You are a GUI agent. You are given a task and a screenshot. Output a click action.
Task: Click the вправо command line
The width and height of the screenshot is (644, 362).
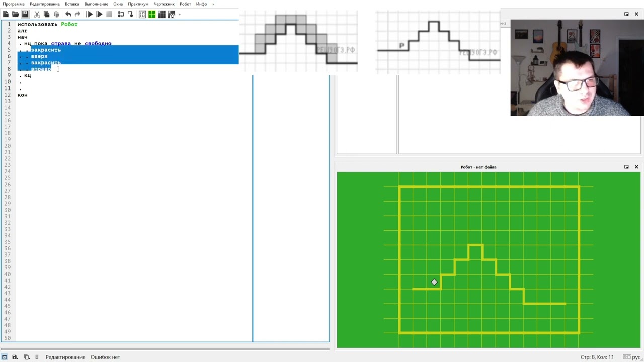pos(41,69)
